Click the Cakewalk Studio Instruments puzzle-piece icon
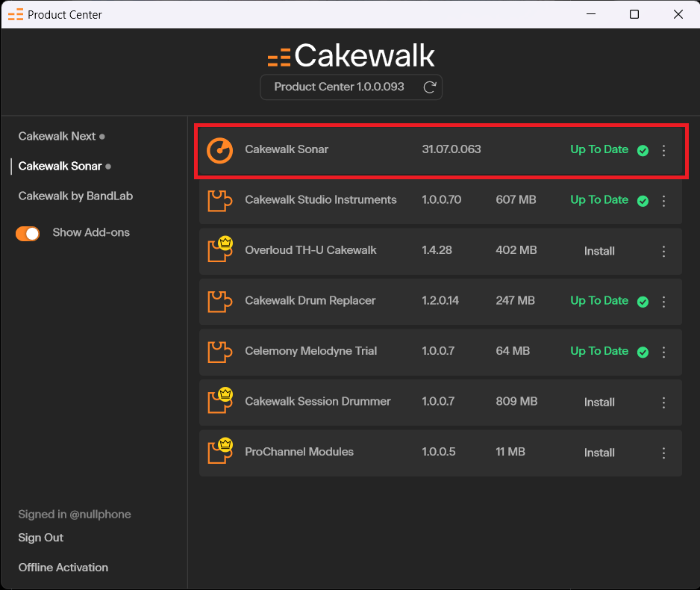700x590 pixels. [x=219, y=200]
